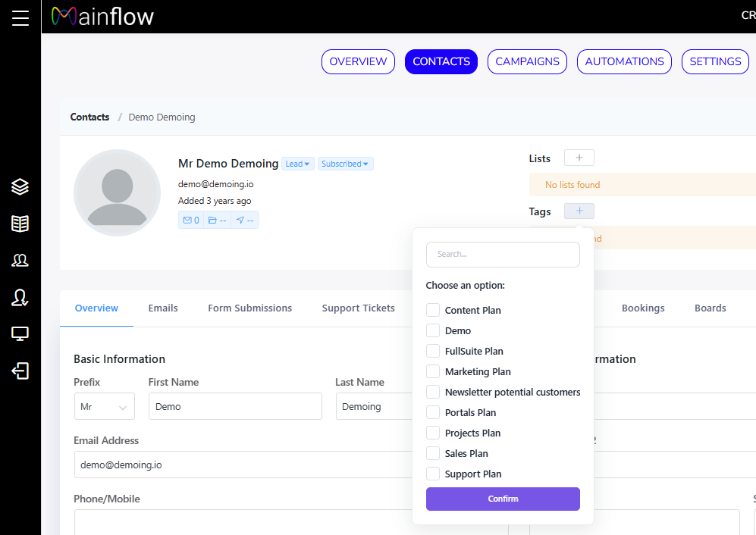Viewport: 756px width, 535px height.
Task: Expand the Subscribed status dropdown
Action: pos(345,164)
